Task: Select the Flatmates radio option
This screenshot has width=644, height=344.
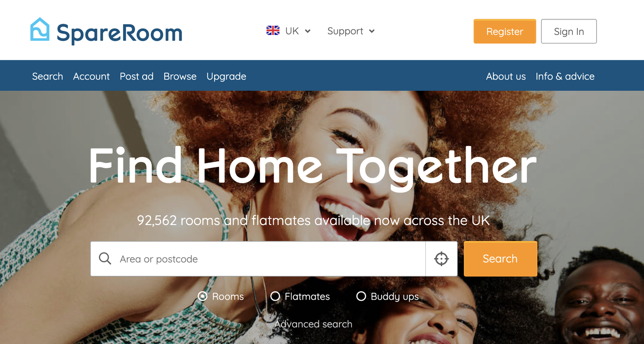Action: [275, 296]
